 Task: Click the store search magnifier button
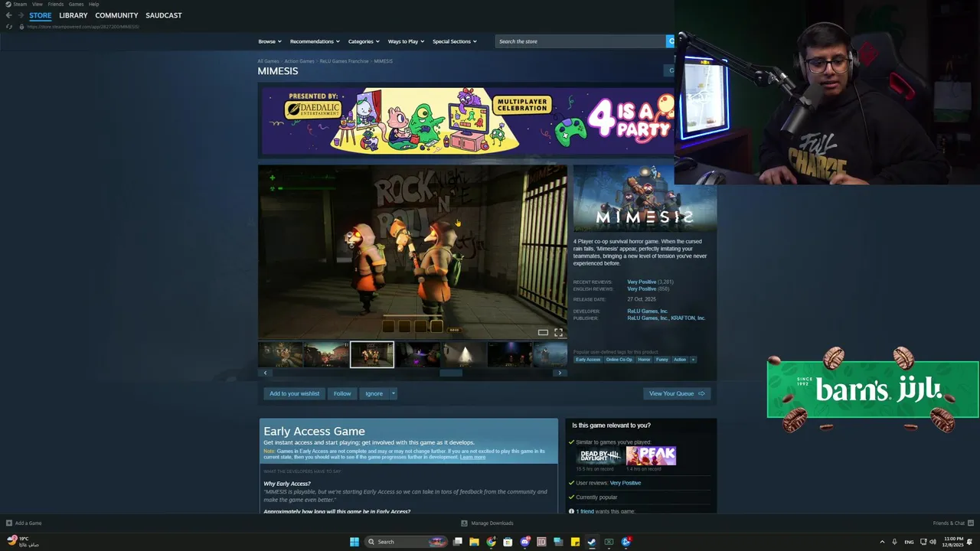(x=671, y=41)
